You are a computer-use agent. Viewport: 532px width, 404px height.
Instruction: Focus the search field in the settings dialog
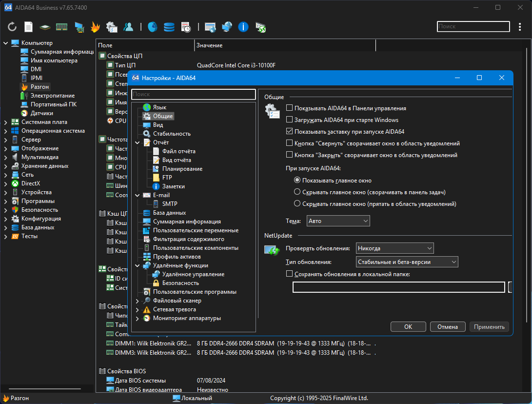[x=194, y=94]
